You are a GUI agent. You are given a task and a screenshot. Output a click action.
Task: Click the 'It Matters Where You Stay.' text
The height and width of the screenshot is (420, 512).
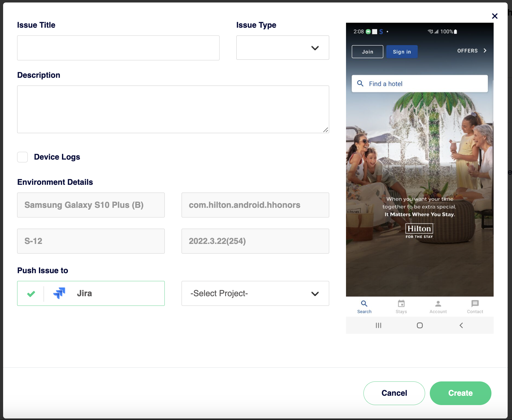point(420,214)
